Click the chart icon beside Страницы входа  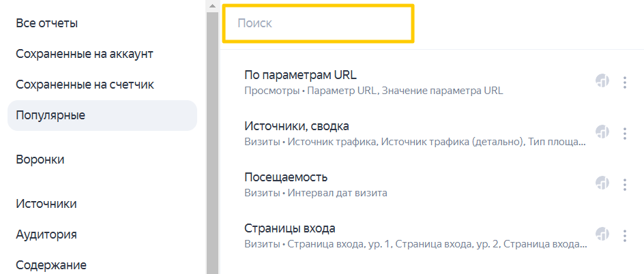point(602,234)
